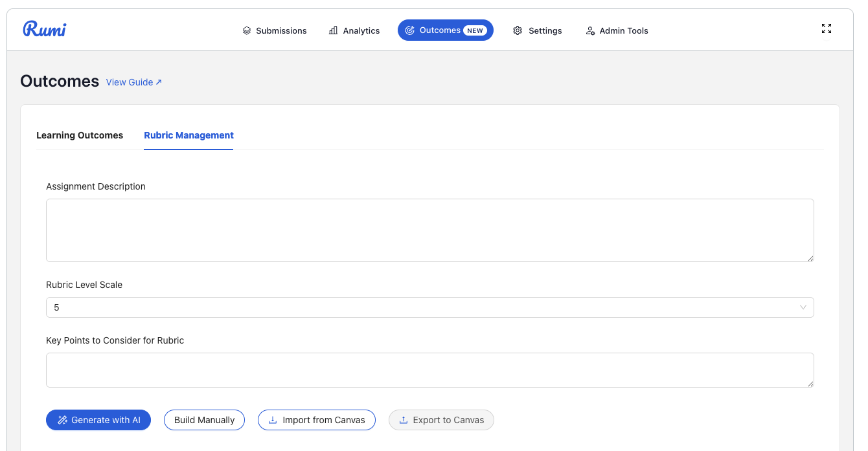This screenshot has height=451, width=868.
Task: Click the Outcomes page heading
Action: pos(60,81)
